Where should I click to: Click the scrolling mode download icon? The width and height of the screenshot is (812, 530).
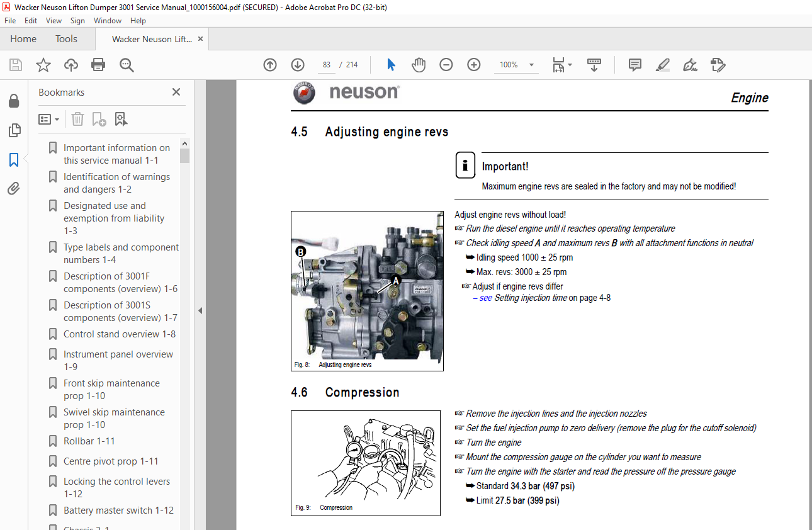[594, 65]
